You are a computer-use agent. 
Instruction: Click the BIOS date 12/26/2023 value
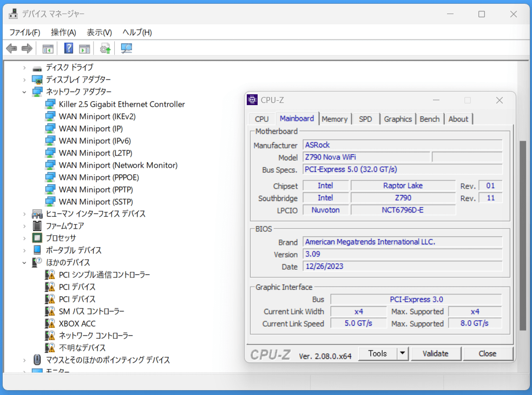pos(324,266)
